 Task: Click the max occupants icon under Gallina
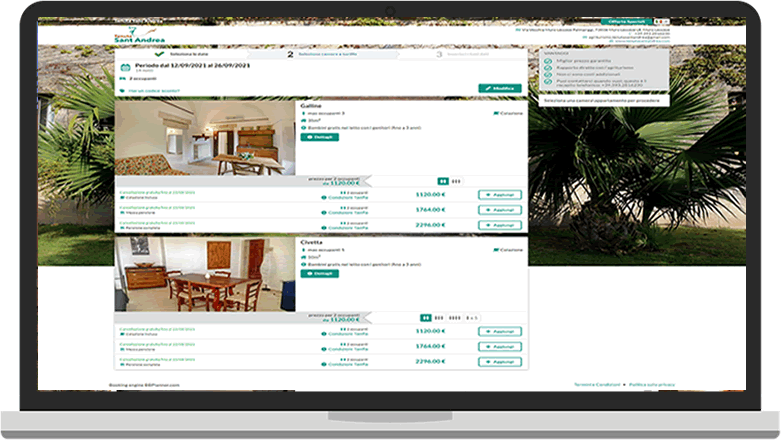302,114
